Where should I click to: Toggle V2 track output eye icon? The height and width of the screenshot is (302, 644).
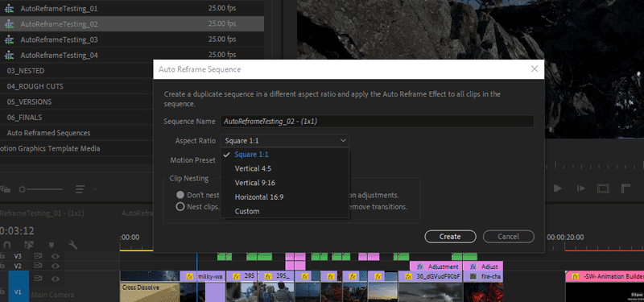click(x=56, y=266)
